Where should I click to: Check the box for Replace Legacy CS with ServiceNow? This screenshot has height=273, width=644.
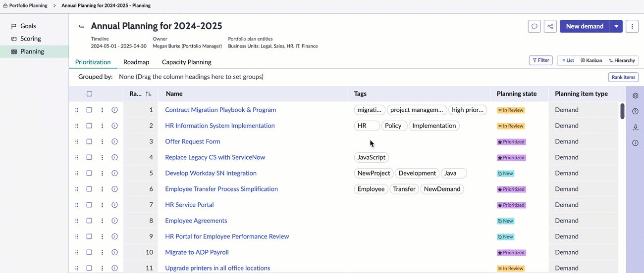coord(89,157)
